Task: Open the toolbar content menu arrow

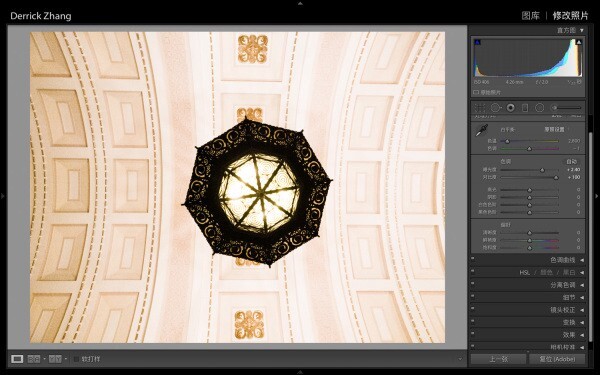Action: 460,359
